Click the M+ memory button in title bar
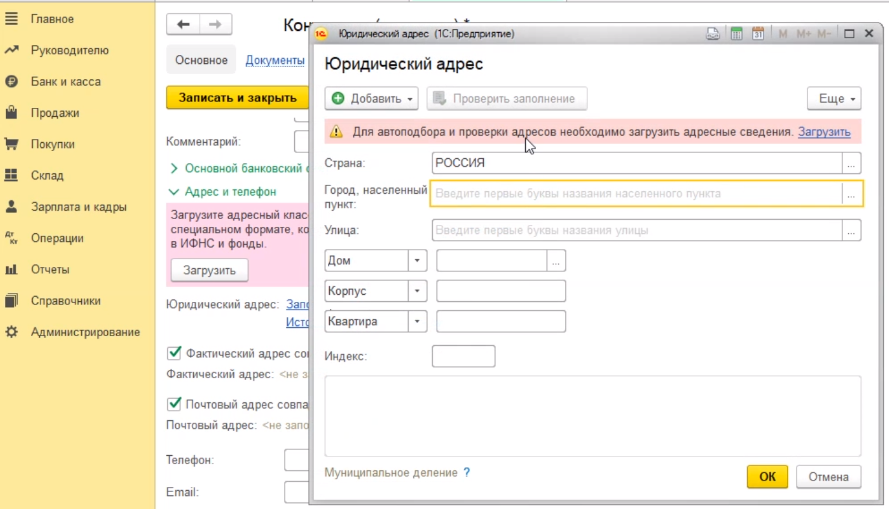The height and width of the screenshot is (509, 889). 803,34
